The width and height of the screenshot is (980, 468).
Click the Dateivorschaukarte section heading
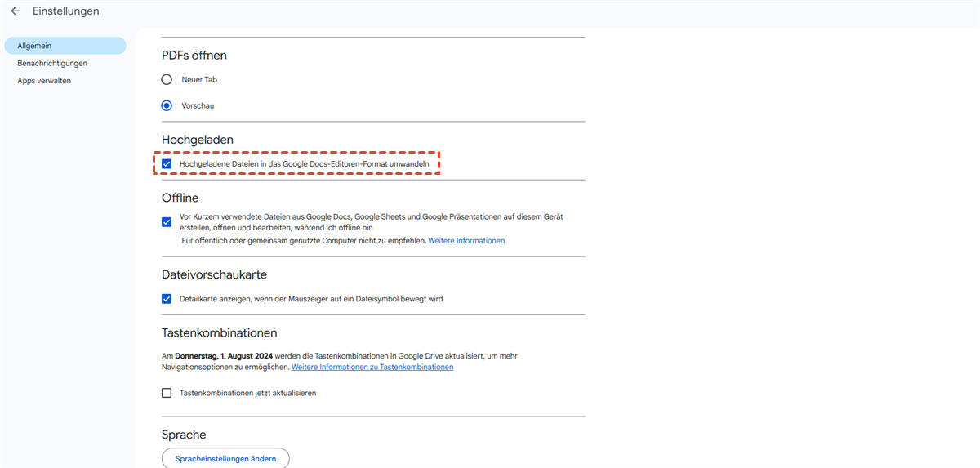click(x=214, y=274)
